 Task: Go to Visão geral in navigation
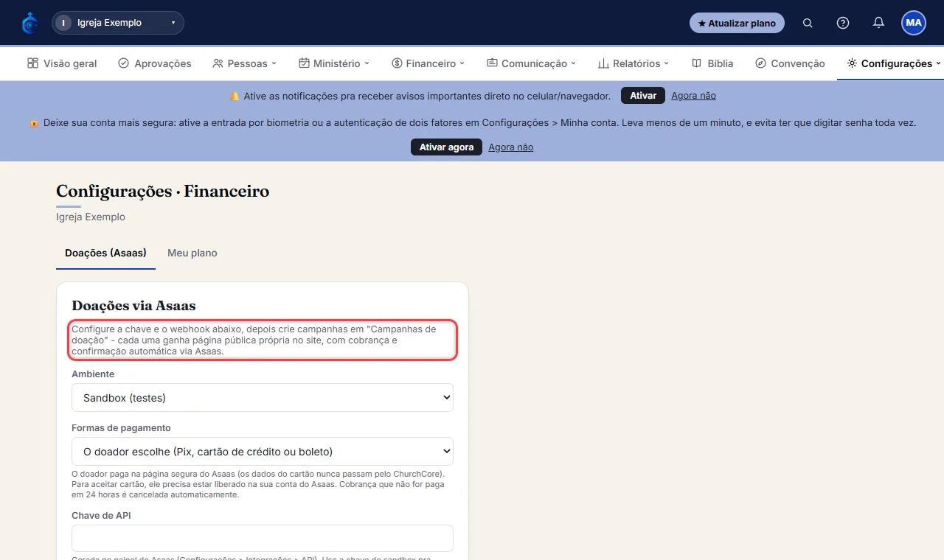62,63
